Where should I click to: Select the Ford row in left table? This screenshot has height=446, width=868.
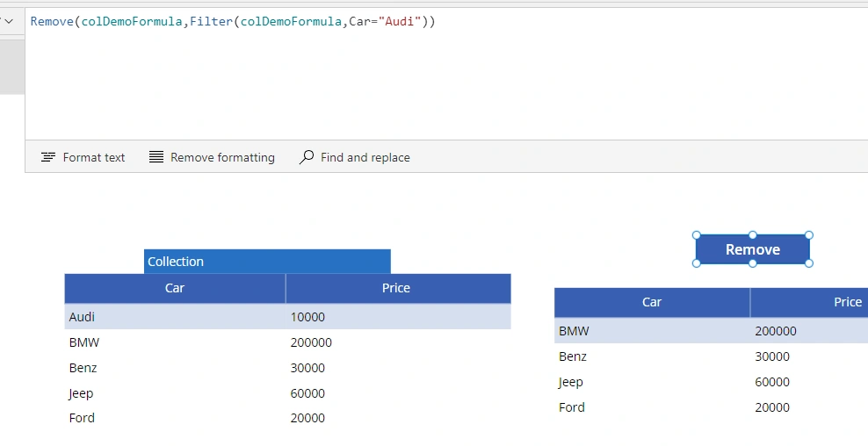click(288, 418)
